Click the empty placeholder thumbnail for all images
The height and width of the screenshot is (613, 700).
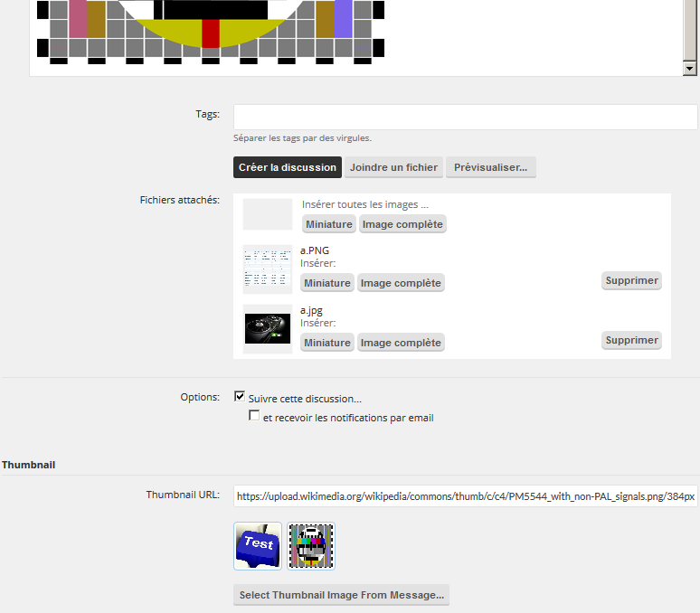[x=268, y=214]
